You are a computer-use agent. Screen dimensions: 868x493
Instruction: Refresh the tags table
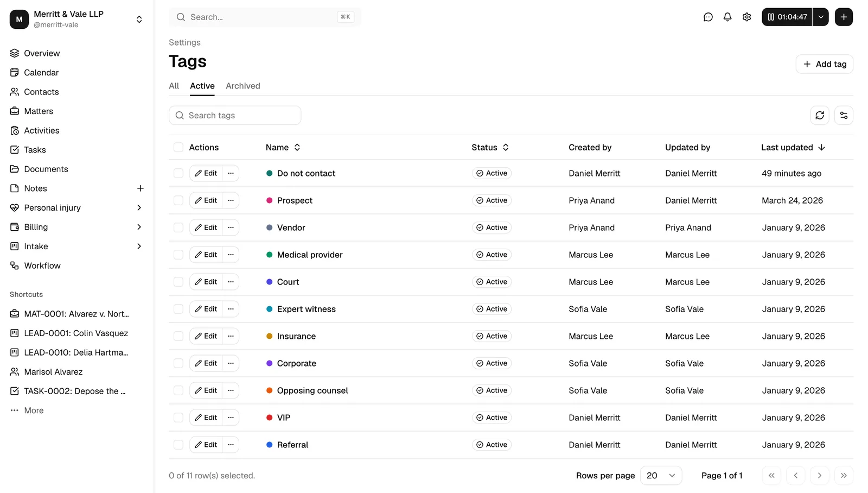click(x=820, y=115)
